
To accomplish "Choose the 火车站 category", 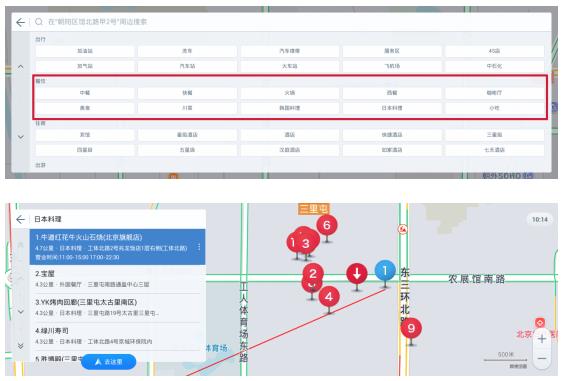I will (x=290, y=66).
